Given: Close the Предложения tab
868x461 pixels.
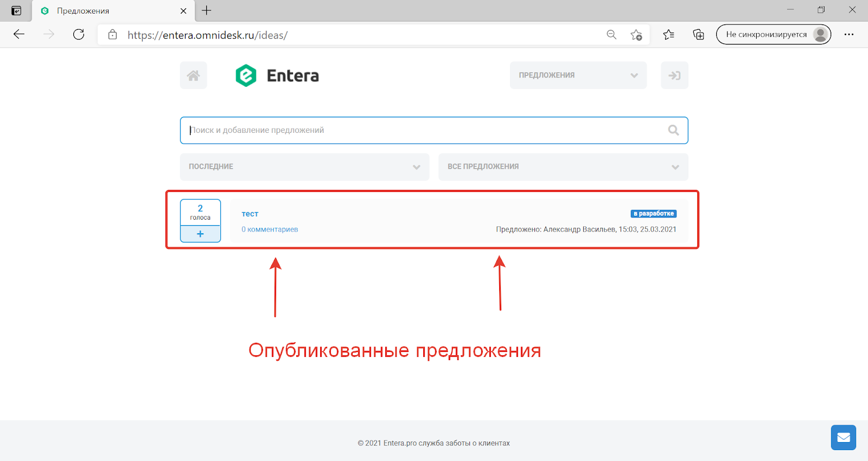Looking at the screenshot, I should [183, 11].
